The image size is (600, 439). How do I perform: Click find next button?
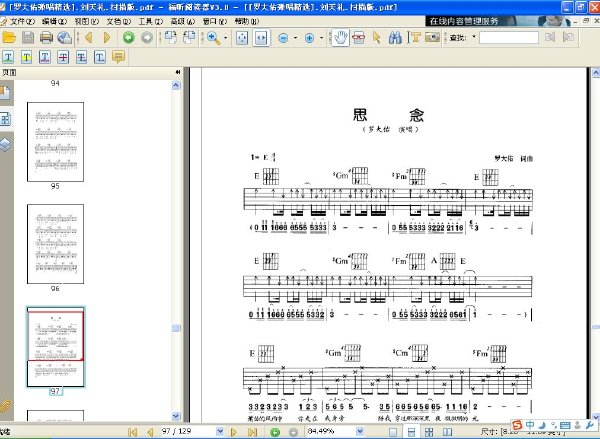(x=569, y=38)
